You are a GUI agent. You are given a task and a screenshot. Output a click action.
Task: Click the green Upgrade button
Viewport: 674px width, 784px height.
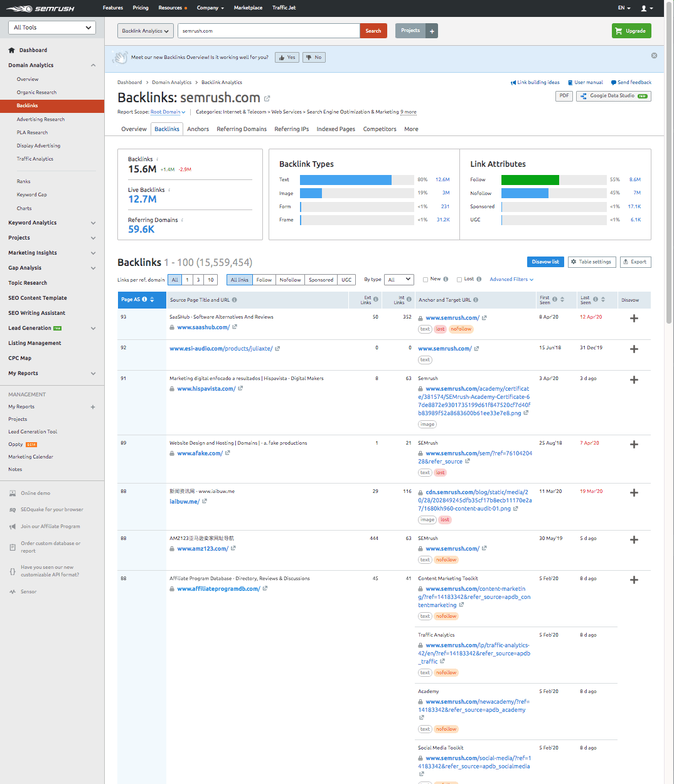[x=631, y=31]
